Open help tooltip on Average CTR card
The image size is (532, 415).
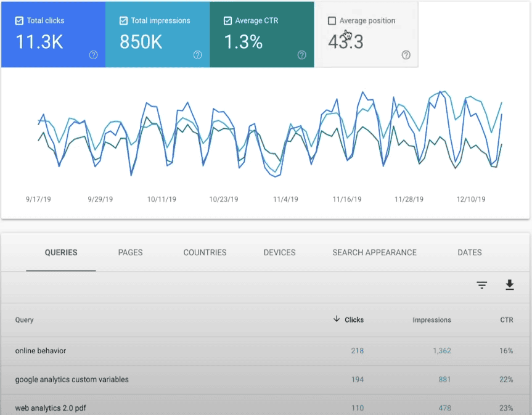tap(301, 55)
